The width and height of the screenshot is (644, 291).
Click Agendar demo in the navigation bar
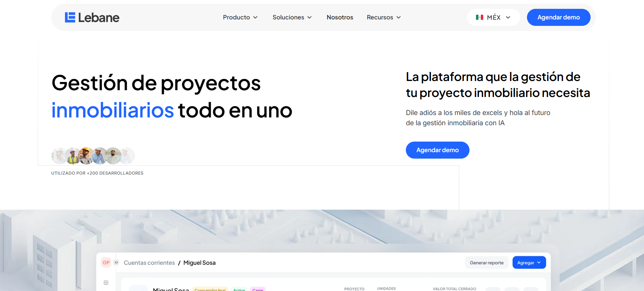click(x=558, y=17)
